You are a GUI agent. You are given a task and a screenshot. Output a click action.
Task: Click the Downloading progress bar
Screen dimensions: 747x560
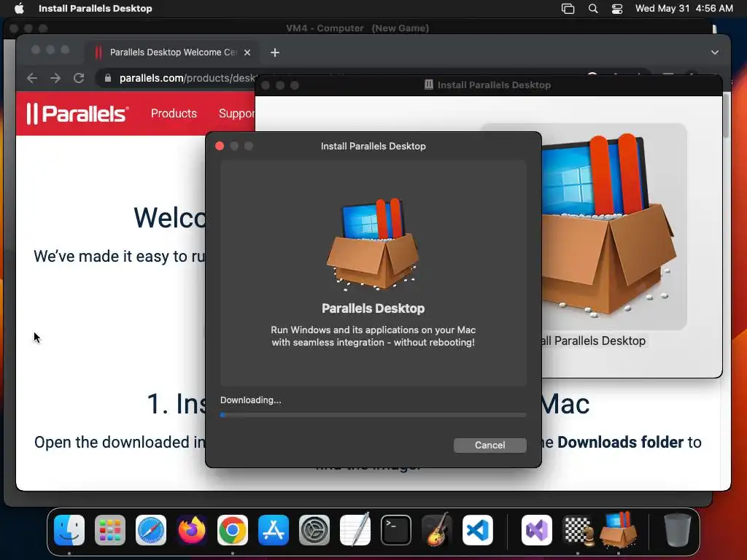click(x=373, y=415)
